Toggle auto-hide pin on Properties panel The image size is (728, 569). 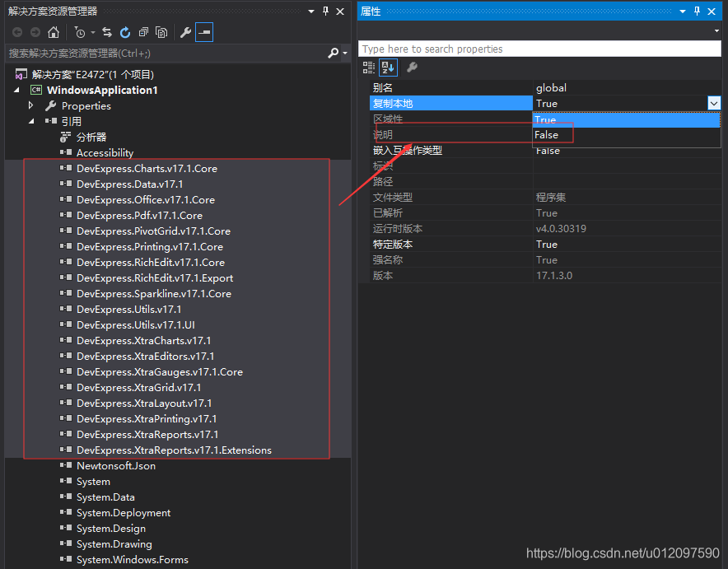(697, 12)
